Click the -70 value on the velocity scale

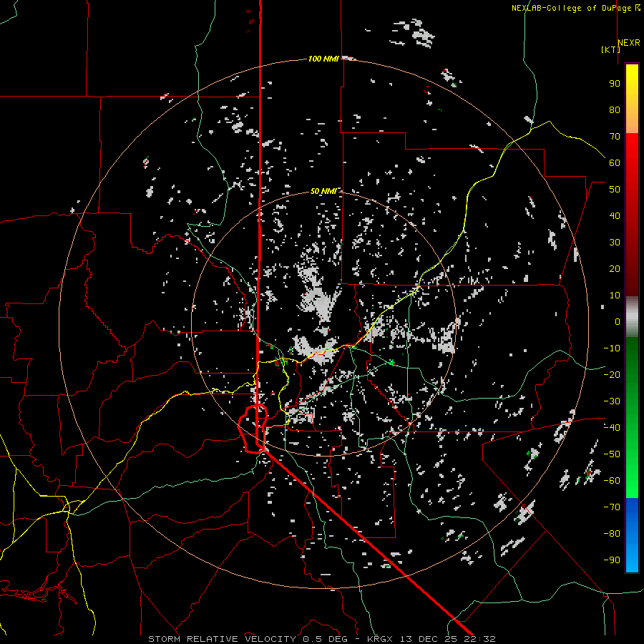click(x=612, y=507)
